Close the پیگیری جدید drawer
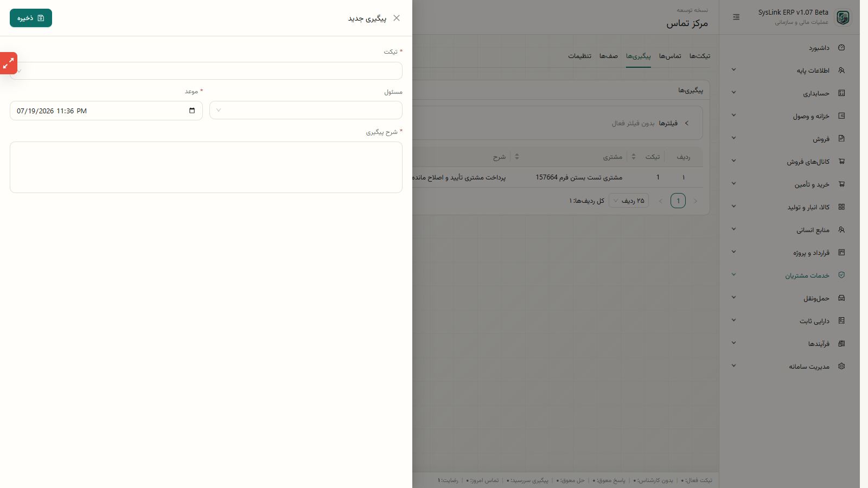This screenshot has width=868, height=488. tap(397, 18)
